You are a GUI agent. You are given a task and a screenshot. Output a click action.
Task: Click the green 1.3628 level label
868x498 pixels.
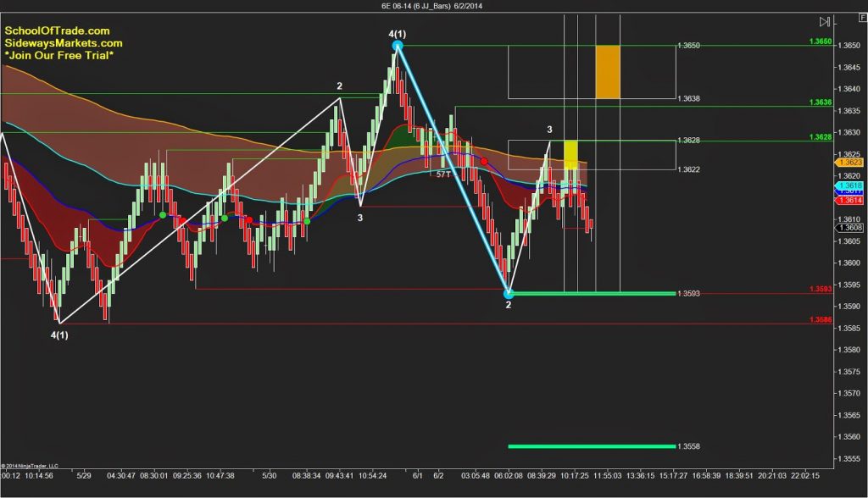[821, 137]
